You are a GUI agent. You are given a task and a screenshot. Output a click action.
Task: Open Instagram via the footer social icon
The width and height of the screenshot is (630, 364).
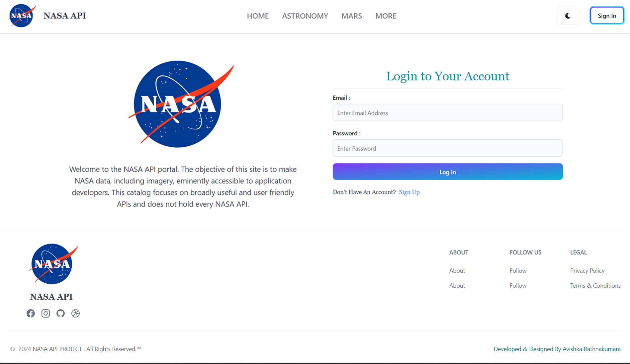tap(45, 313)
